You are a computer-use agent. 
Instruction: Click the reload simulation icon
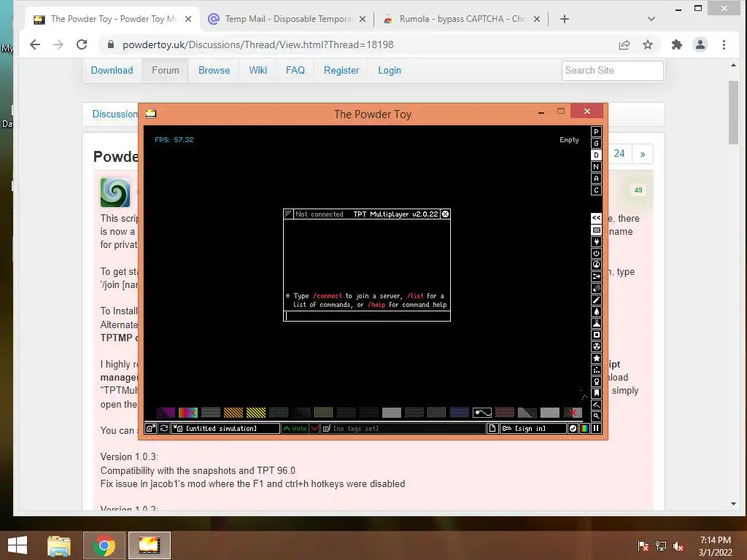pos(164,429)
